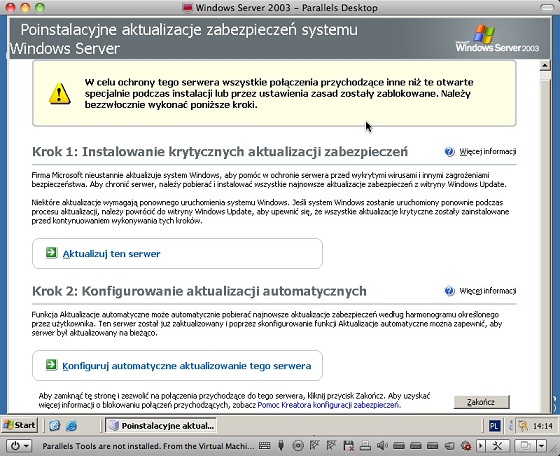Click the keyboard icon in the Parallels status bar
This screenshot has height=456, width=560.
(265, 446)
